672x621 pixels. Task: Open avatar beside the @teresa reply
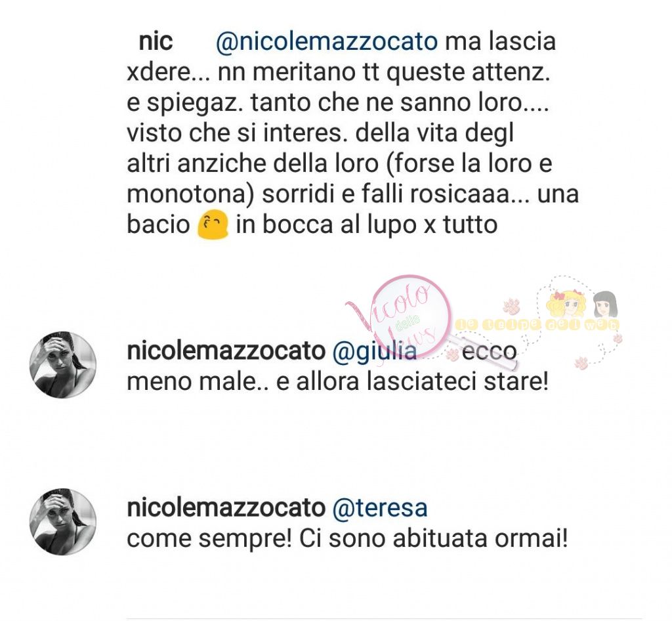(x=62, y=522)
